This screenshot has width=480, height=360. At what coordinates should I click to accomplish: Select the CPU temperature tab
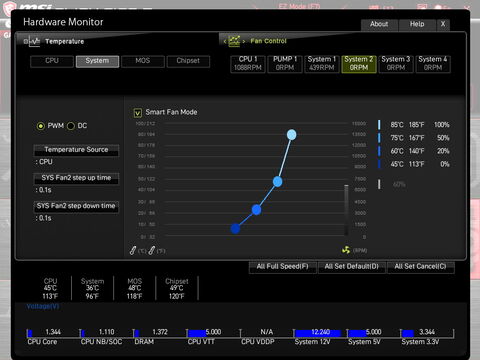[x=52, y=61]
